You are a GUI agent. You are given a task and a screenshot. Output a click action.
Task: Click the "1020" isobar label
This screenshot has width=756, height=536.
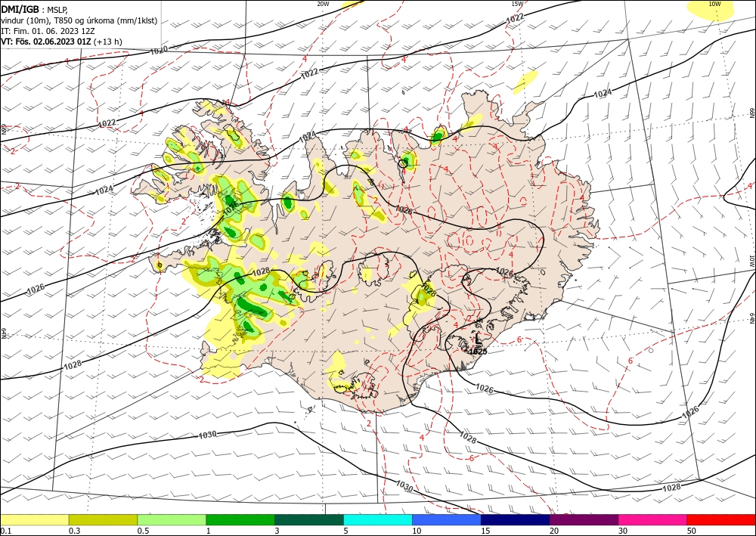pyautogui.click(x=159, y=50)
